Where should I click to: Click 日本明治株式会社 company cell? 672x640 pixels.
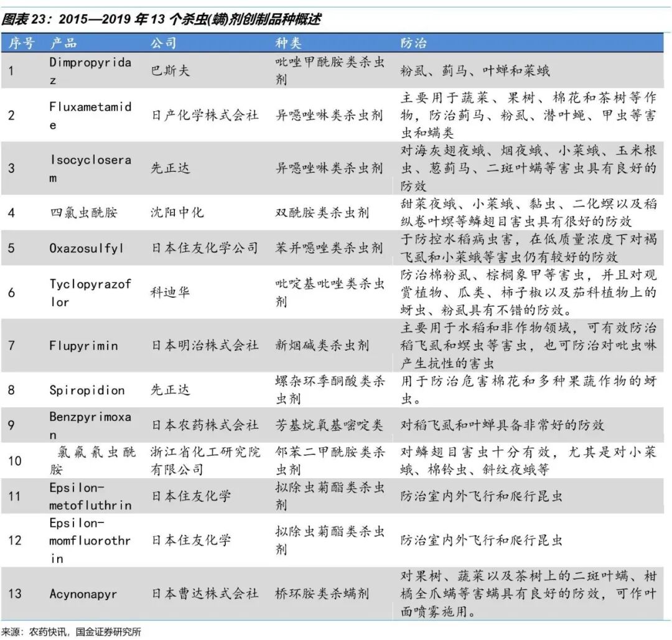[205, 345]
